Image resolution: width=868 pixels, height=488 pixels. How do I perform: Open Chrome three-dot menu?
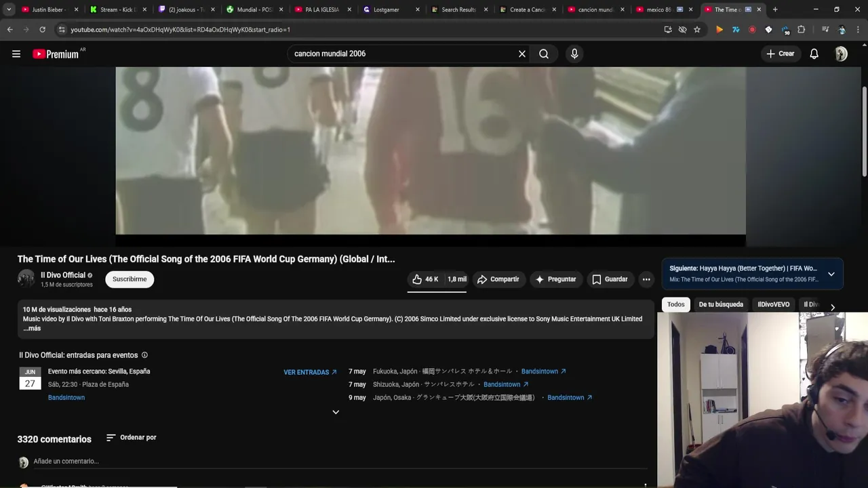tap(858, 29)
